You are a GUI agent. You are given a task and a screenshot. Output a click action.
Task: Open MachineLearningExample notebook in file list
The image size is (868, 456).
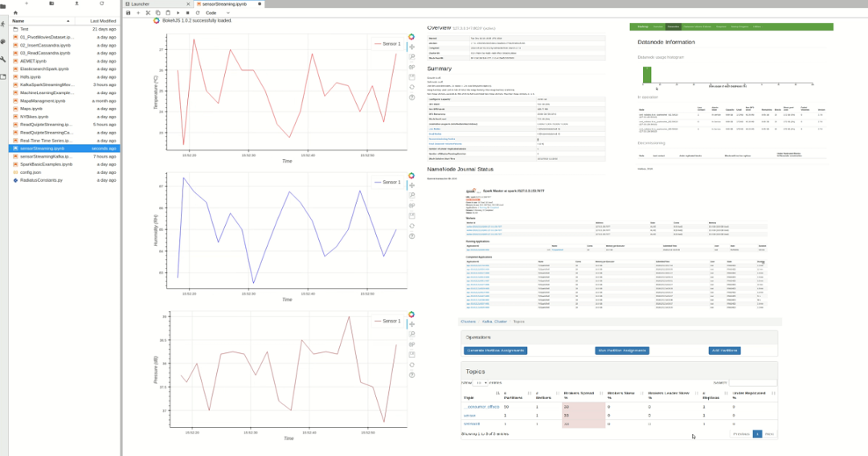coord(47,92)
